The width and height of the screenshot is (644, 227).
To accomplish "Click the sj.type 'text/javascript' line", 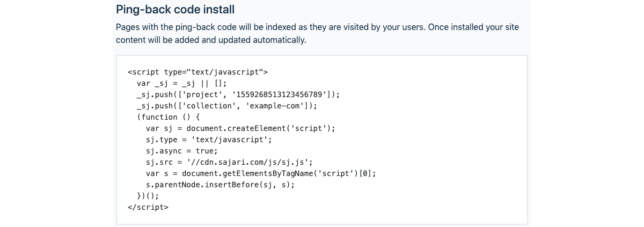I will tap(209, 140).
